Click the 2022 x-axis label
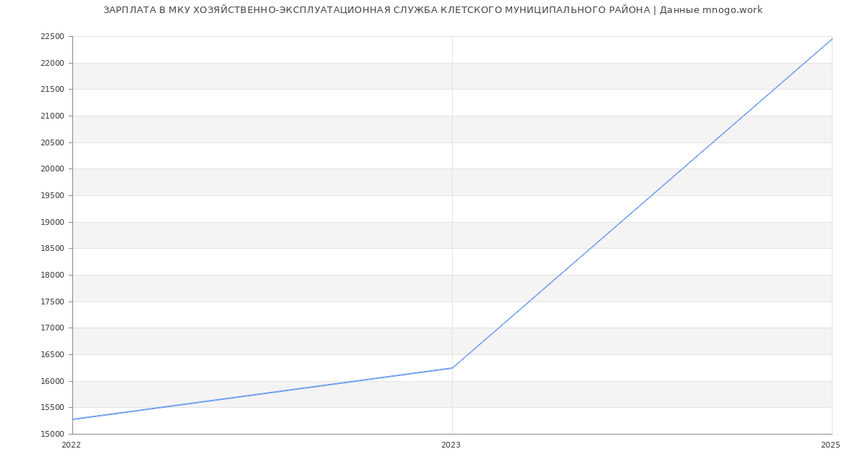Viewport: 868px width, 470px height. click(71, 445)
